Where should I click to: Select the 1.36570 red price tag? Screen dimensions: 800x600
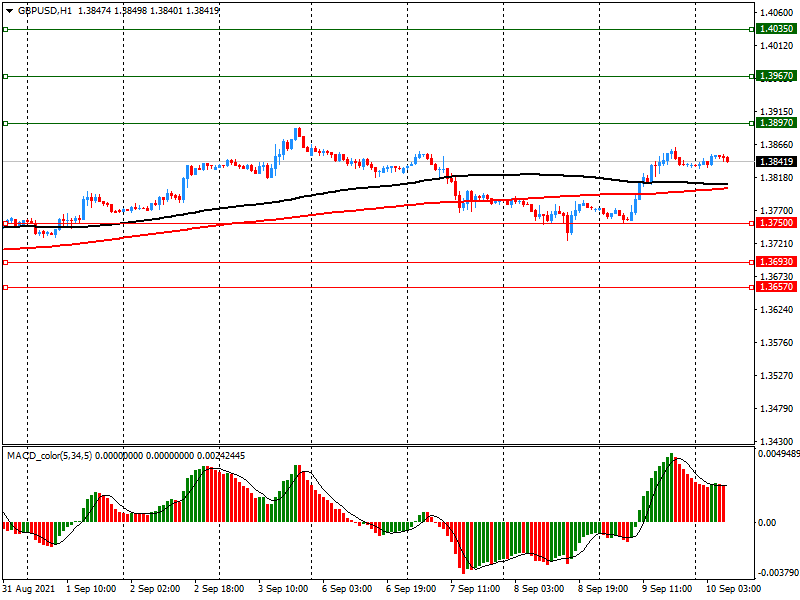776,287
